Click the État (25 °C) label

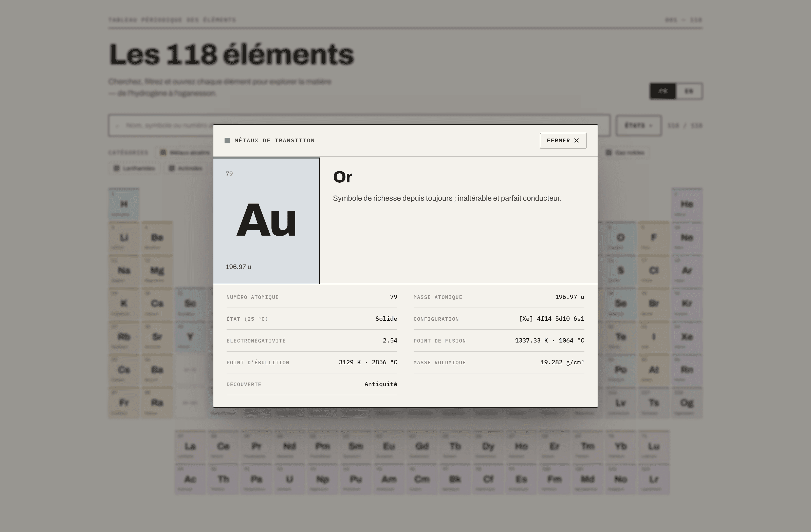pos(247,319)
